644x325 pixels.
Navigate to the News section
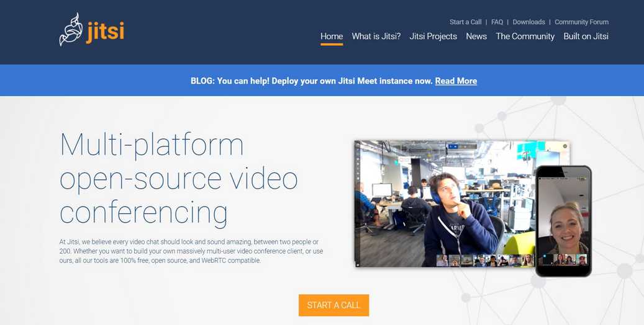[x=476, y=37]
